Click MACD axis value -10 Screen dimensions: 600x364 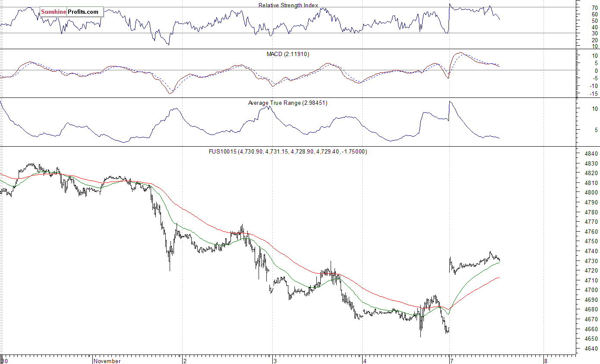tap(594, 86)
